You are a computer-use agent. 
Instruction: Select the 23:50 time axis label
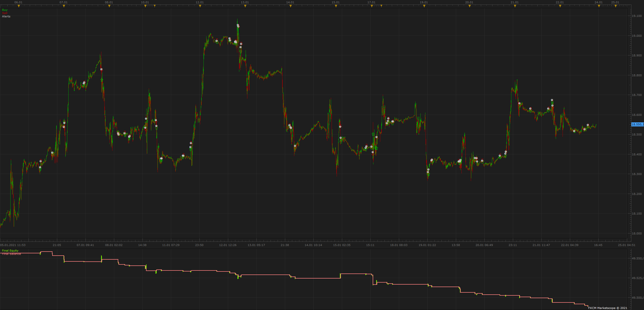click(x=199, y=245)
